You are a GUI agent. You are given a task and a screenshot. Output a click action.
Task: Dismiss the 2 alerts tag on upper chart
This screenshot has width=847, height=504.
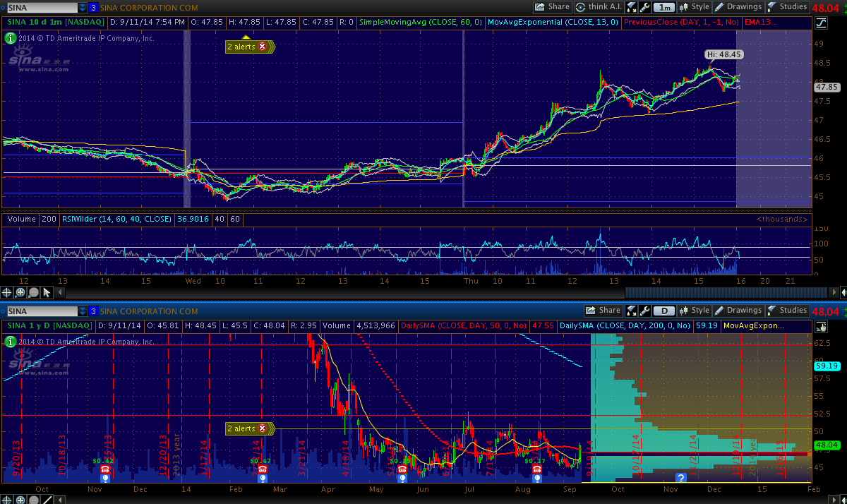tap(263, 47)
